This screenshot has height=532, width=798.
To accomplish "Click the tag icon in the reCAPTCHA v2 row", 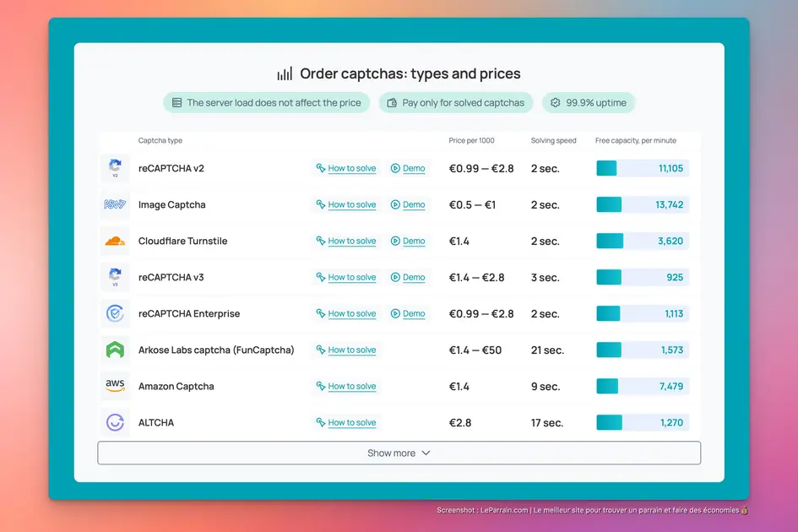I will coord(321,168).
